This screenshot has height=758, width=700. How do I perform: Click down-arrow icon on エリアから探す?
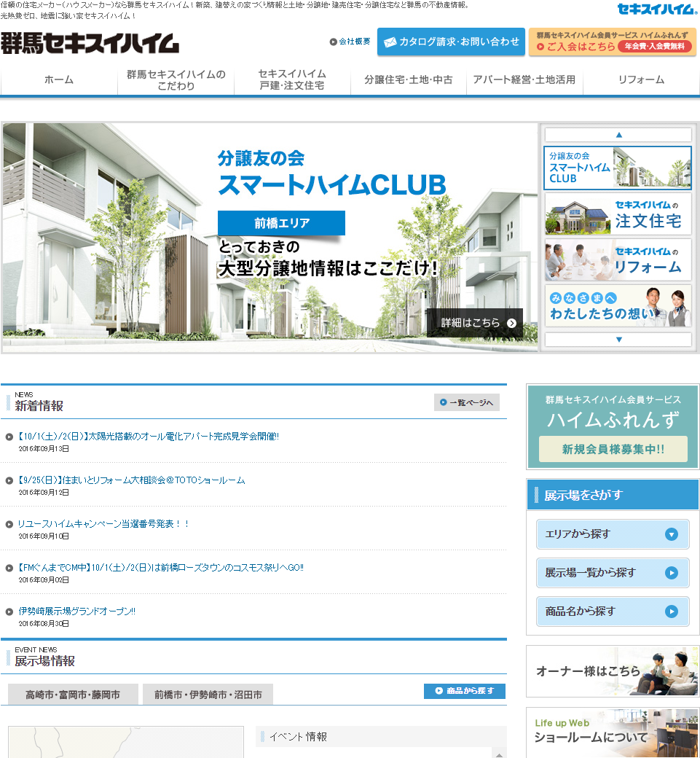click(x=672, y=534)
